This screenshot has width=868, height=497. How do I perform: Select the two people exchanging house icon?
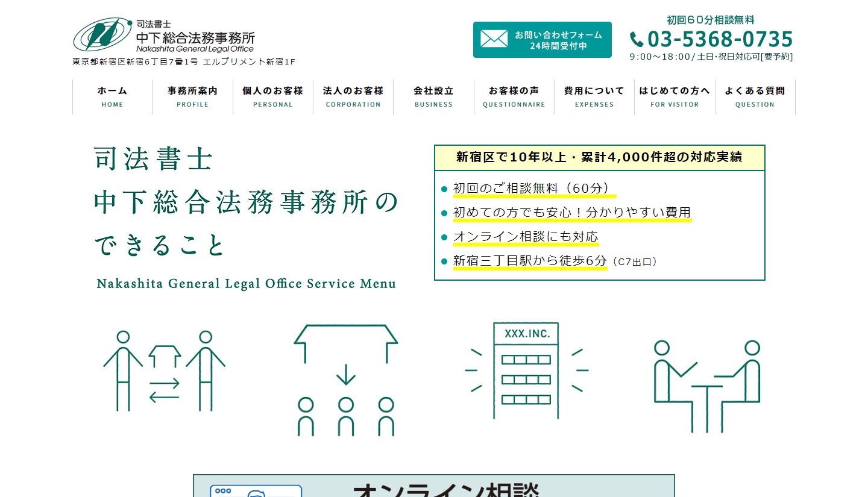click(x=164, y=372)
